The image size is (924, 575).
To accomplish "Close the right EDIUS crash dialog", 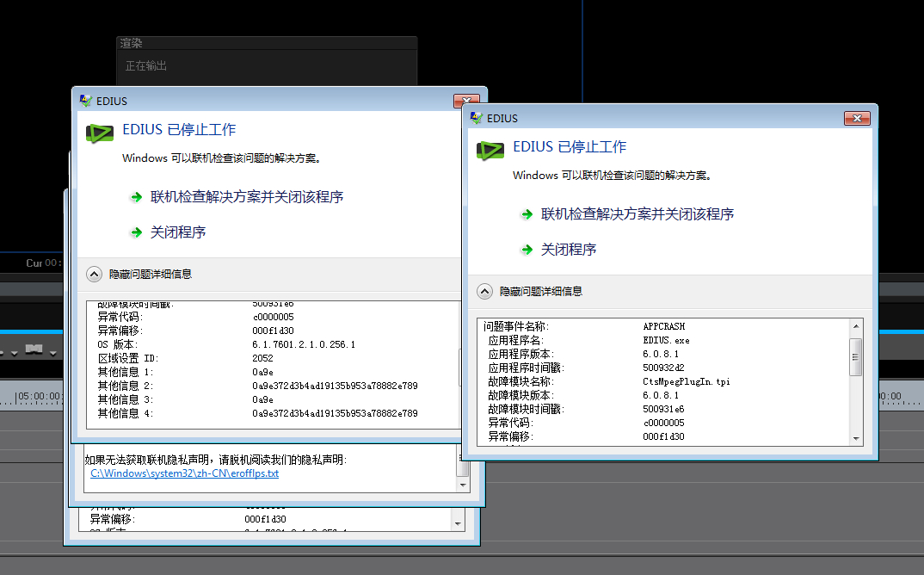I will pos(857,119).
